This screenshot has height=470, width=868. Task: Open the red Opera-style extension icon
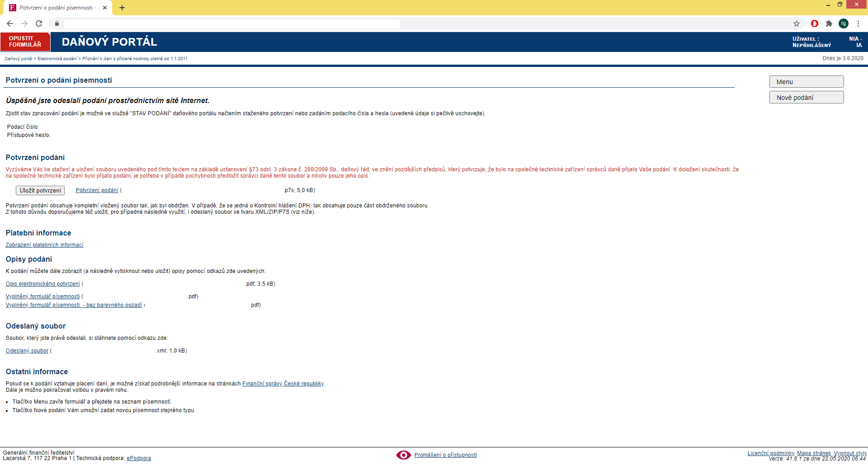pos(815,23)
